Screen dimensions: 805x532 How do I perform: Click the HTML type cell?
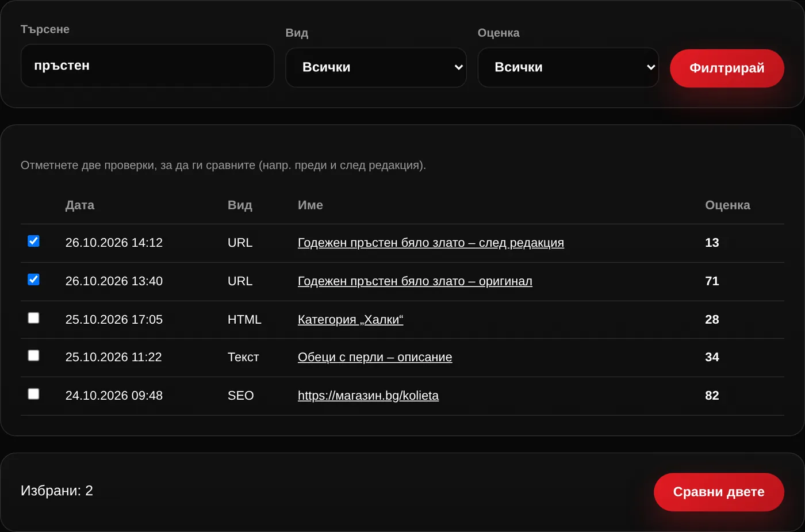pos(244,320)
